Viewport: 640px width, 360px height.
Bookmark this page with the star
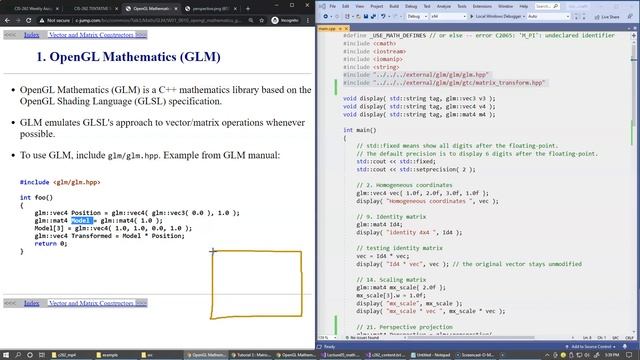tap(262, 20)
